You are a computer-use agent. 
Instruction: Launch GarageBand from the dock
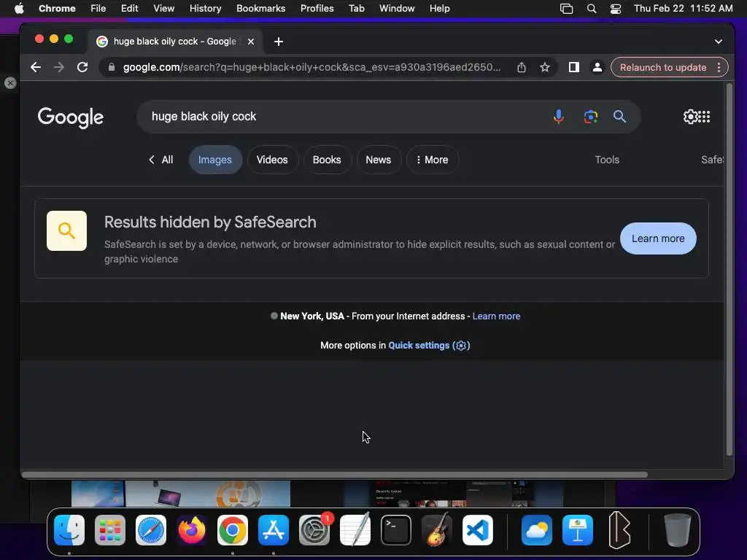(437, 530)
